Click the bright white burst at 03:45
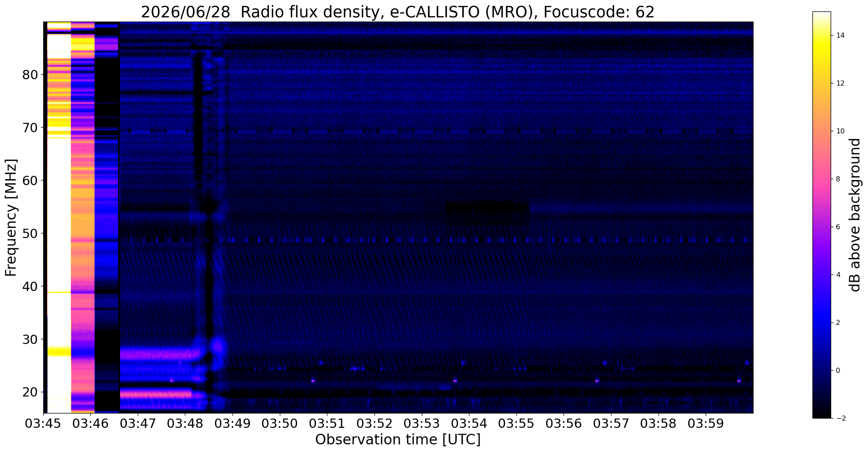This screenshot has width=868, height=452. click(x=59, y=217)
